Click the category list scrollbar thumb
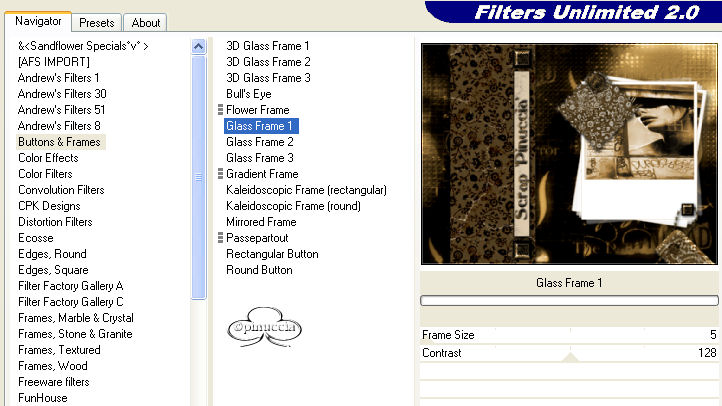 click(x=198, y=177)
